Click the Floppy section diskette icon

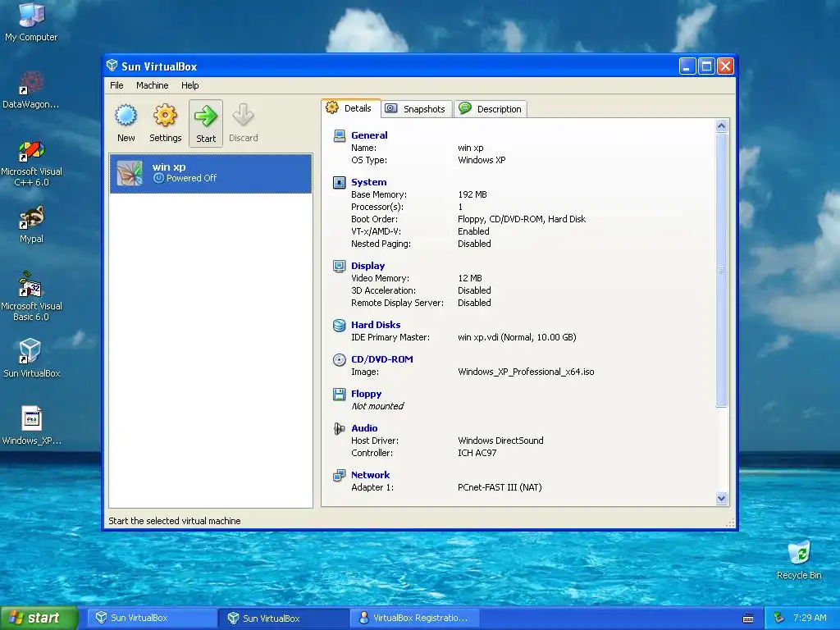tap(339, 394)
